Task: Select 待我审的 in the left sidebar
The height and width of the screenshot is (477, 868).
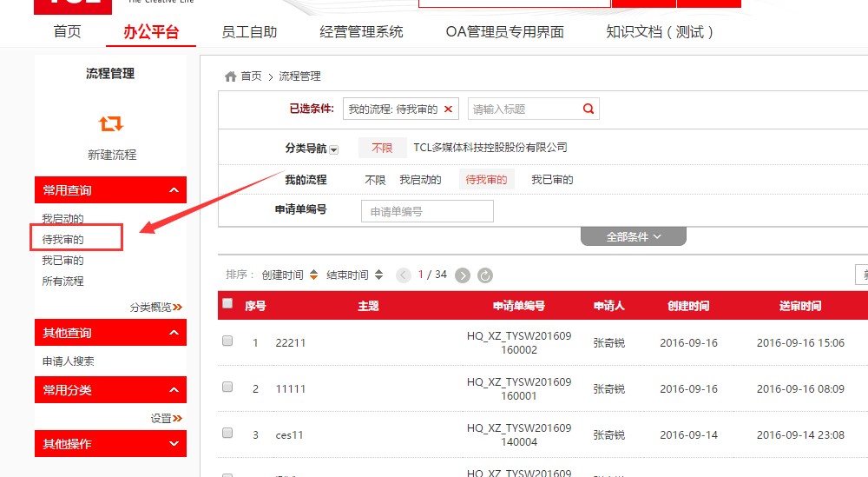Action: coord(63,239)
